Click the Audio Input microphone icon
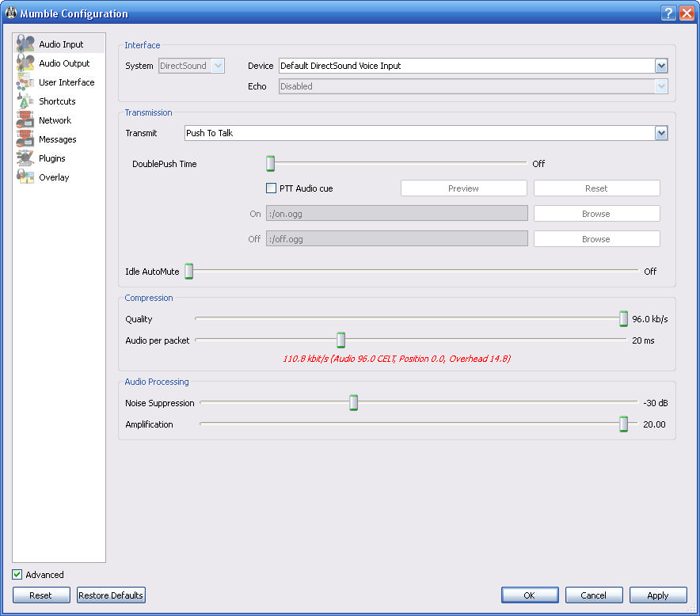The height and width of the screenshot is (616, 700). tap(25, 44)
